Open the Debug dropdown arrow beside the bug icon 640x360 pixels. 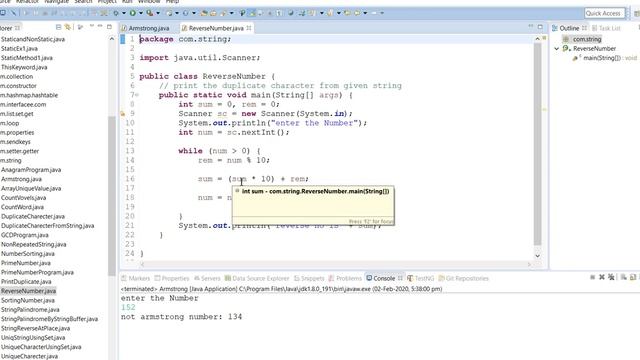124,13
